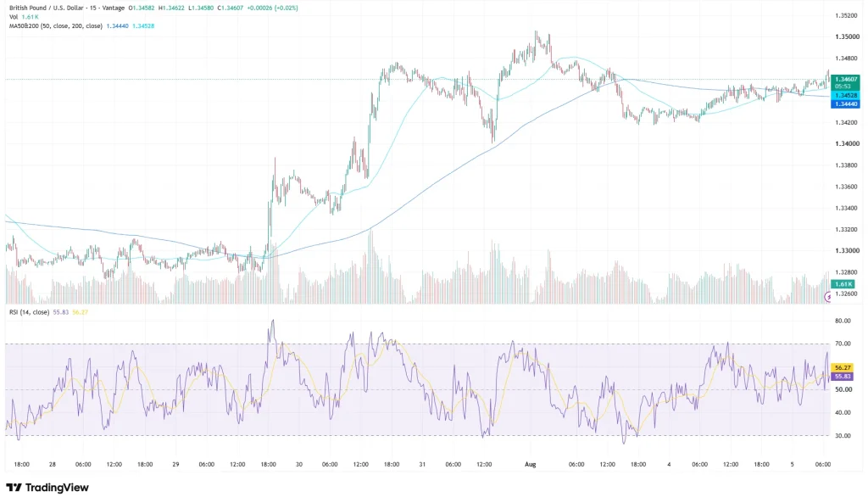Image resolution: width=868 pixels, height=503 pixels.
Task: Click the 1.34440 value in MA legend
Action: pyautogui.click(x=117, y=26)
